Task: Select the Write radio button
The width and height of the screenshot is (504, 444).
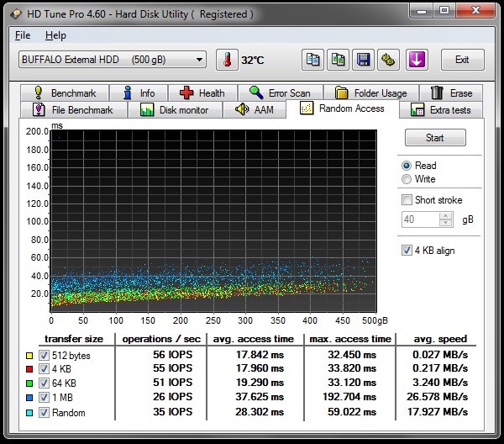Action: 407,179
